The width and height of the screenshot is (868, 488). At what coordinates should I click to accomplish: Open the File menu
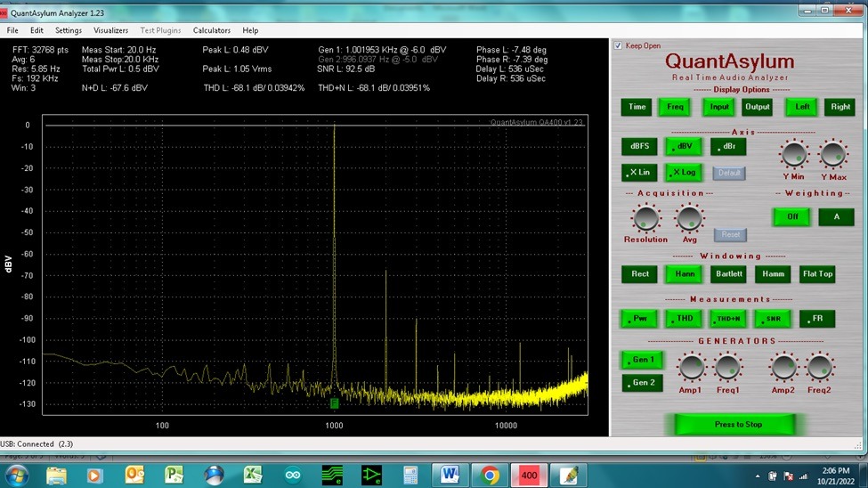coord(12,30)
